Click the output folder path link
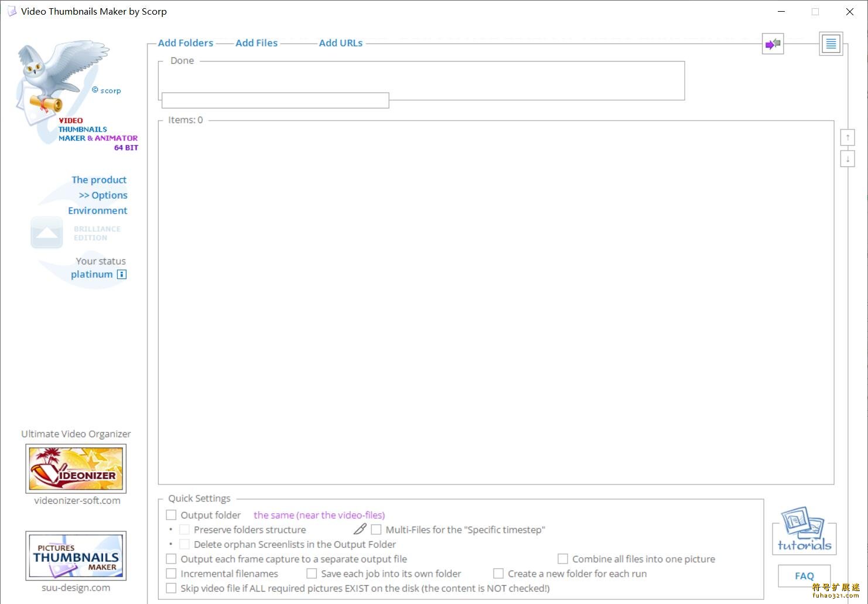Viewport: 868px width, 604px height. (319, 515)
